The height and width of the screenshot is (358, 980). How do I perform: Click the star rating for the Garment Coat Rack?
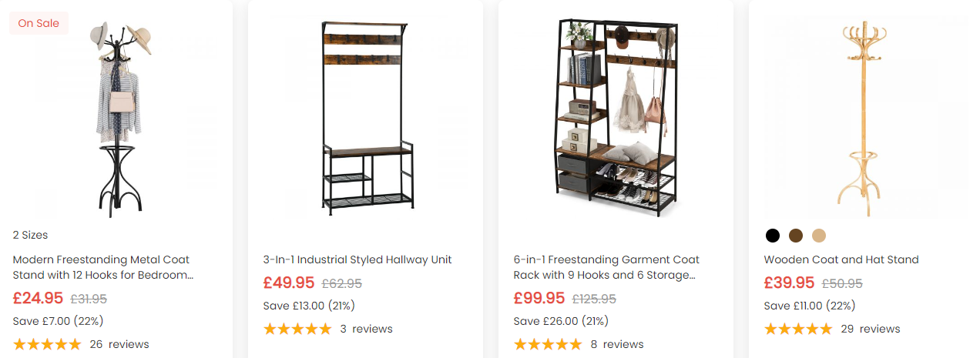(548, 344)
